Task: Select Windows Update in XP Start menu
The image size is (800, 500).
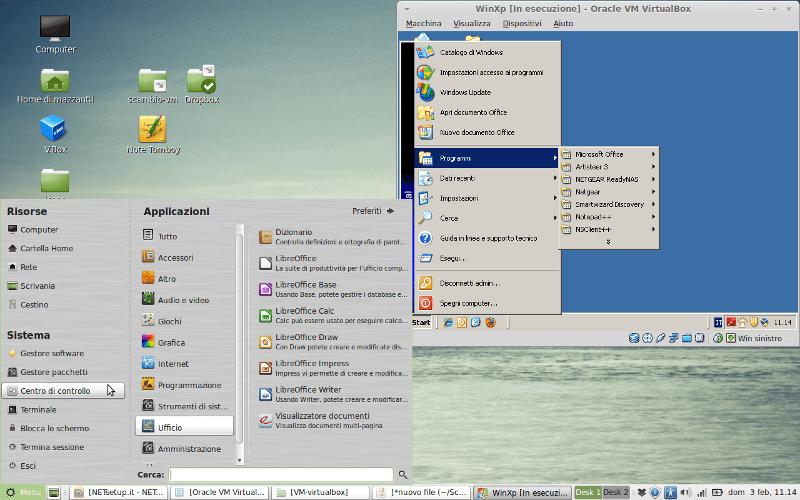Action: (487, 92)
